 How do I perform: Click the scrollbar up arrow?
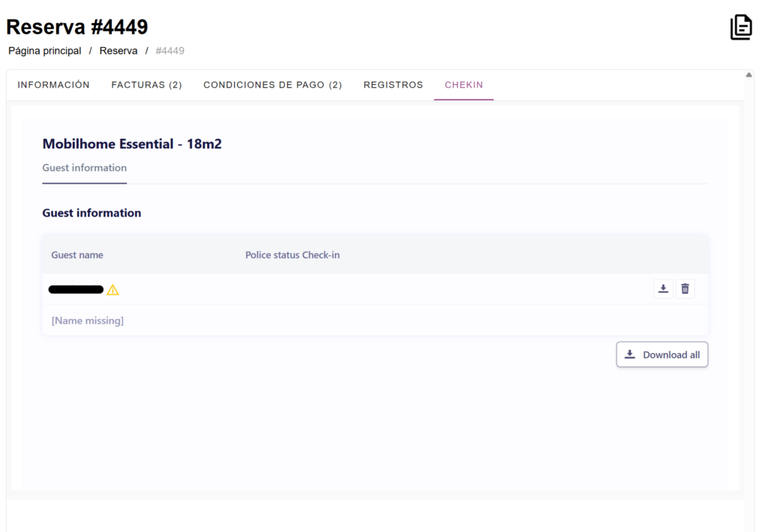[748, 75]
